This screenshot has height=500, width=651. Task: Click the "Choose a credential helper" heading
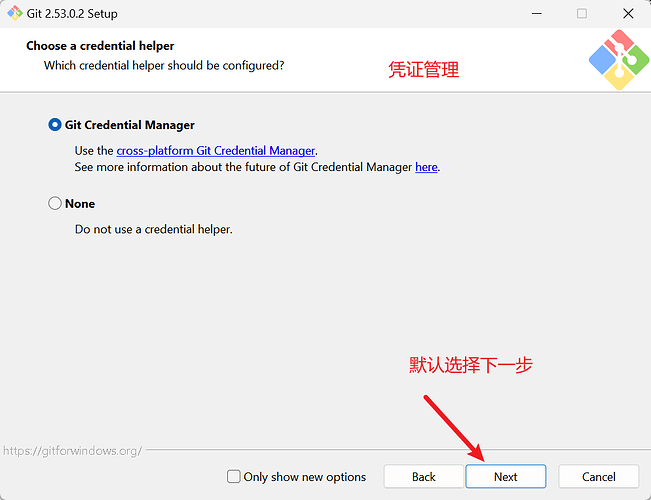[x=100, y=46]
